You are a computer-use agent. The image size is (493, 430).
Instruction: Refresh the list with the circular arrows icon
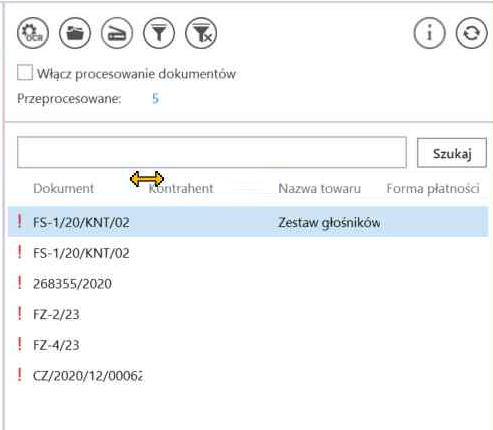[x=471, y=33]
